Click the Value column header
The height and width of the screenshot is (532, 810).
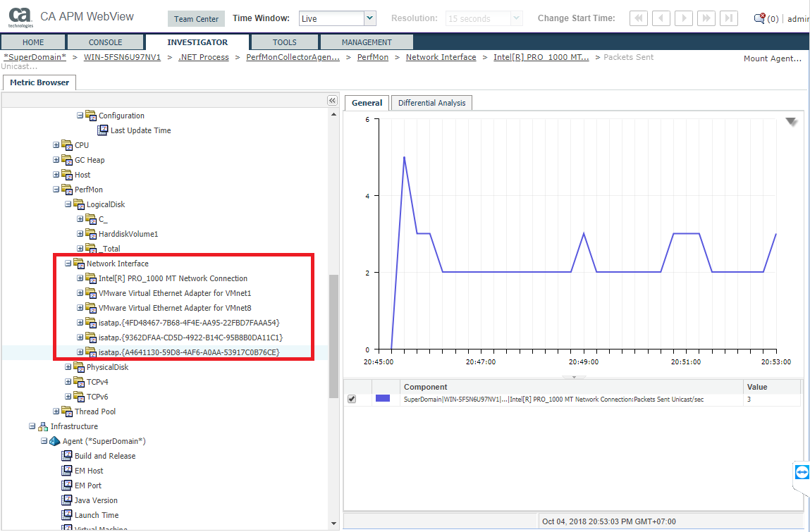pyautogui.click(x=773, y=387)
